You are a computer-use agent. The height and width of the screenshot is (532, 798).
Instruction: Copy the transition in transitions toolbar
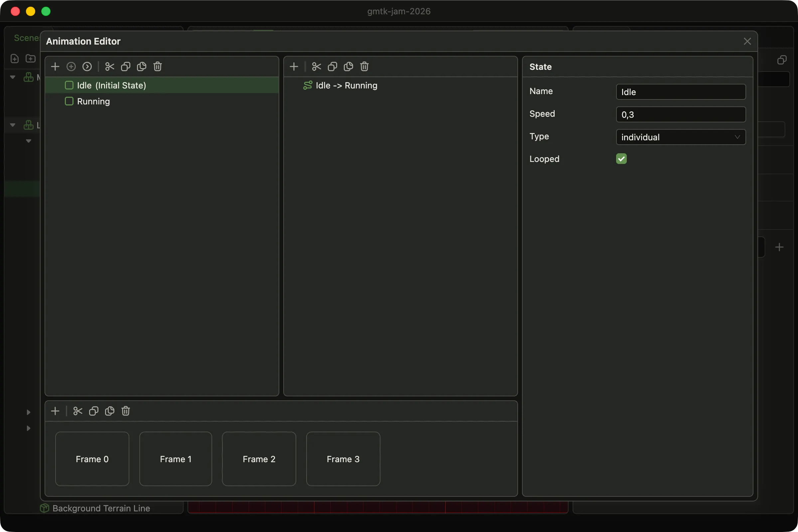click(x=332, y=66)
